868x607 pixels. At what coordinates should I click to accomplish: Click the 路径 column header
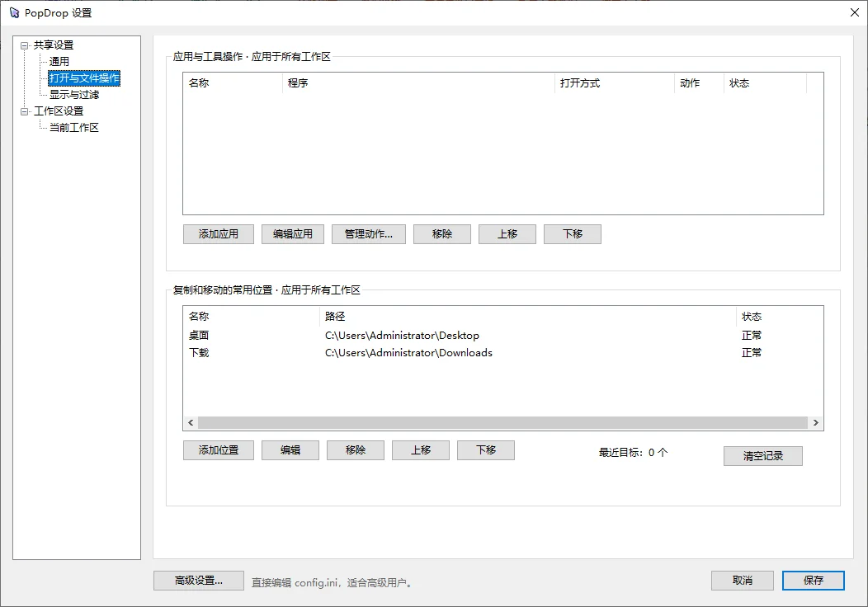tap(528, 317)
